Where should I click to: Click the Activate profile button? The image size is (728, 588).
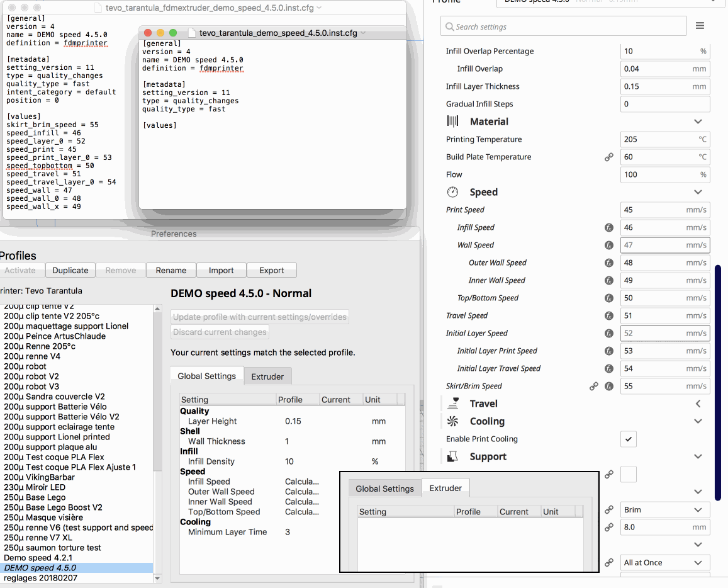tap(20, 270)
